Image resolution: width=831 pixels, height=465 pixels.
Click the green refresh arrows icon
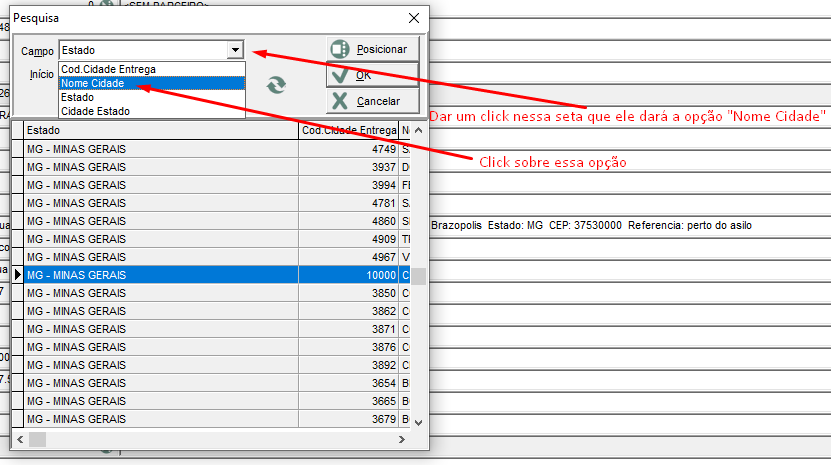[277, 86]
